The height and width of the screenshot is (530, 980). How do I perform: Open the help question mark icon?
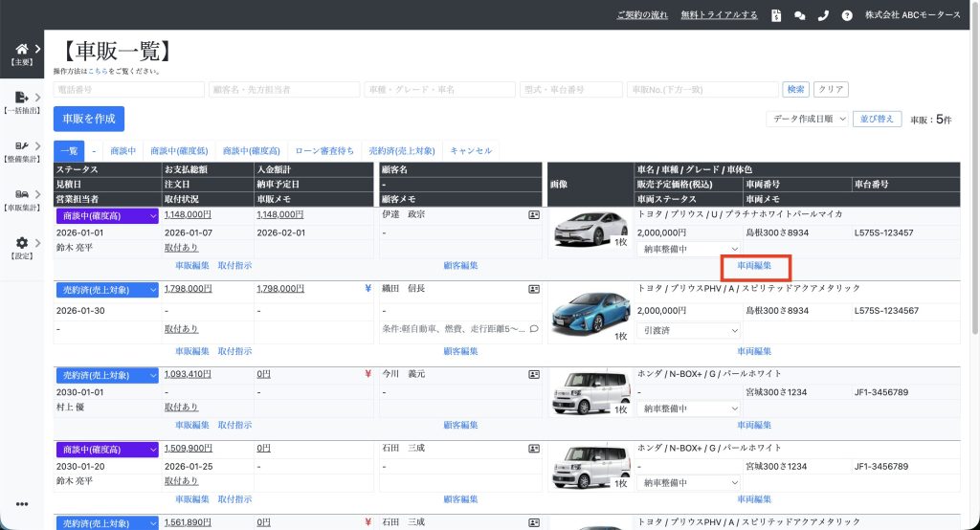click(x=847, y=15)
